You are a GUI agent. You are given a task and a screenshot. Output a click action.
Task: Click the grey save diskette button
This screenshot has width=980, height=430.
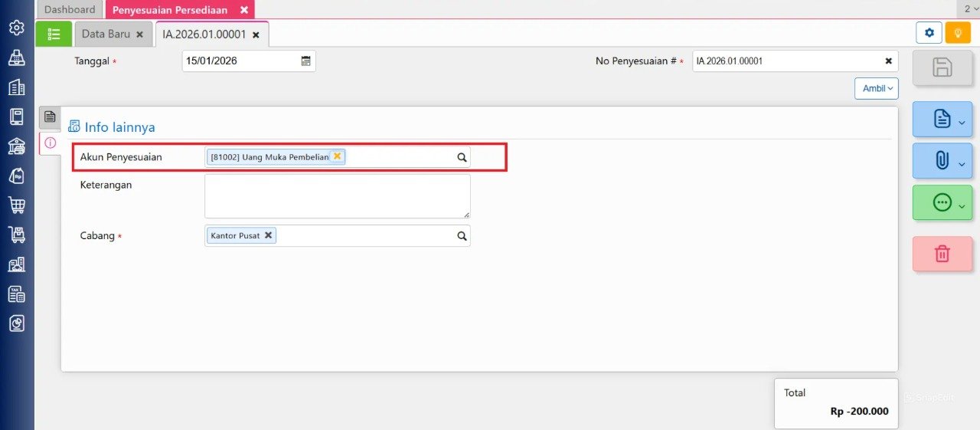click(x=942, y=67)
